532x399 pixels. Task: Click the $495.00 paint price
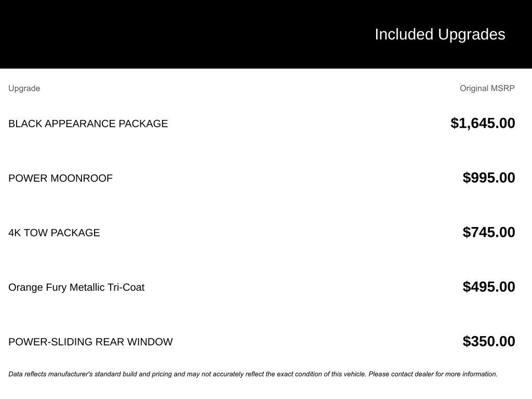coord(489,287)
